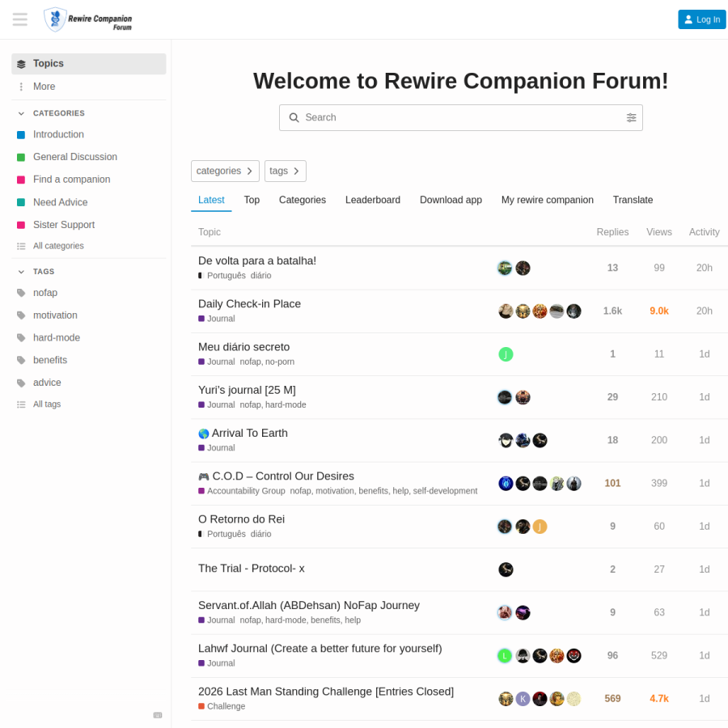Open the Arrival To Earth topic

click(x=250, y=434)
